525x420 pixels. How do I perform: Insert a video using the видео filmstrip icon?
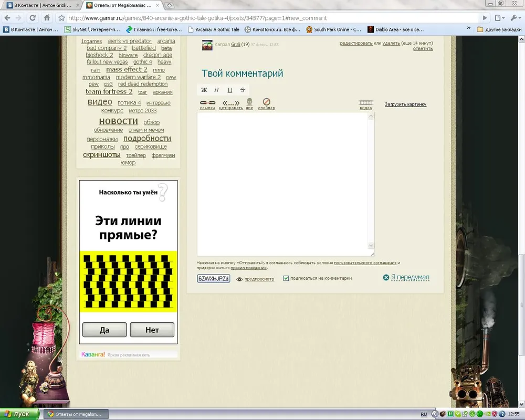366,103
